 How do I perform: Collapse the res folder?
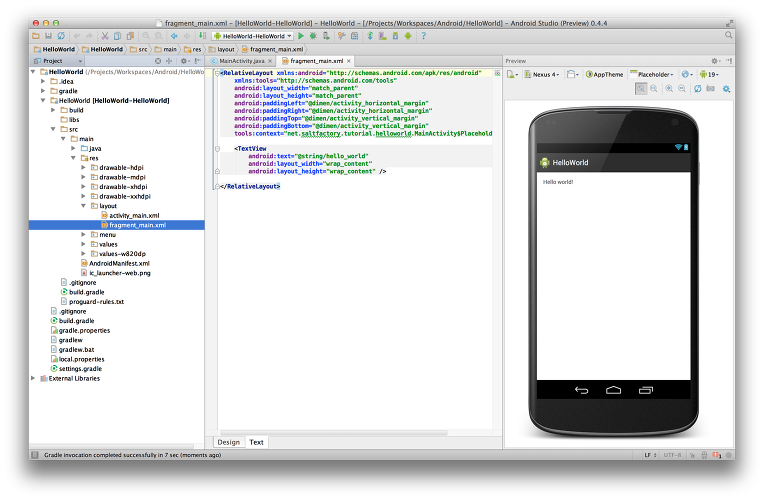click(x=74, y=158)
